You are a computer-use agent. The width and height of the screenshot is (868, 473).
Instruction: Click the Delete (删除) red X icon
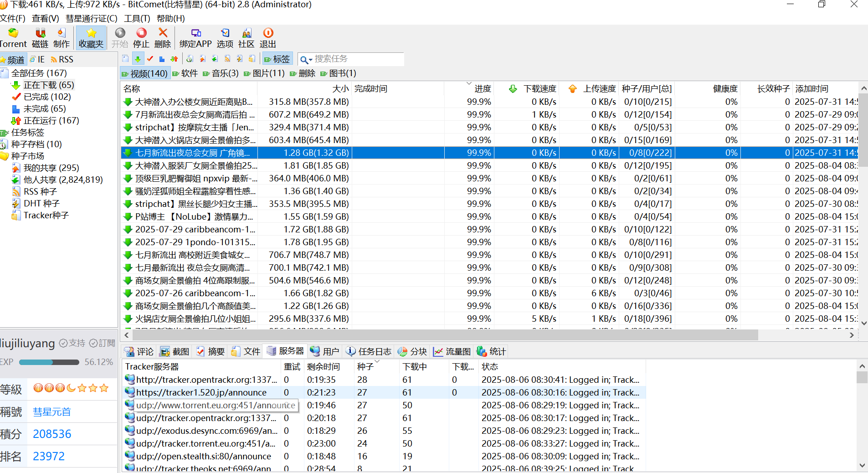163,37
